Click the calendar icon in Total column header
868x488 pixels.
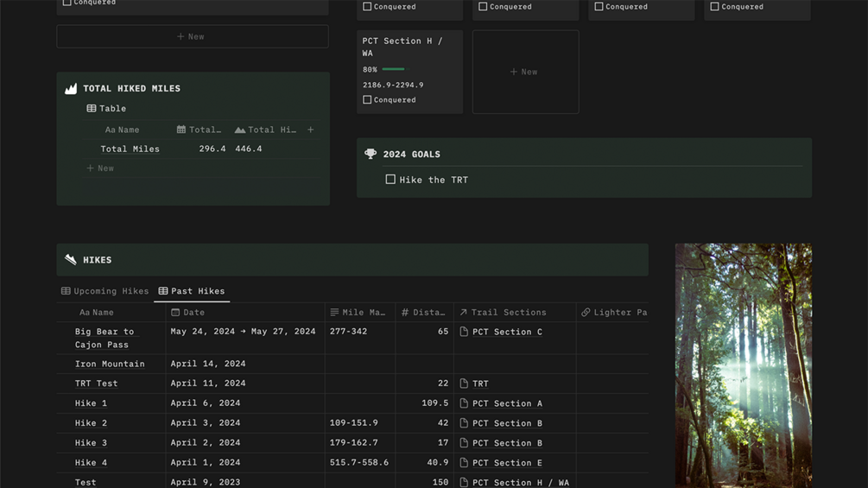pyautogui.click(x=181, y=130)
